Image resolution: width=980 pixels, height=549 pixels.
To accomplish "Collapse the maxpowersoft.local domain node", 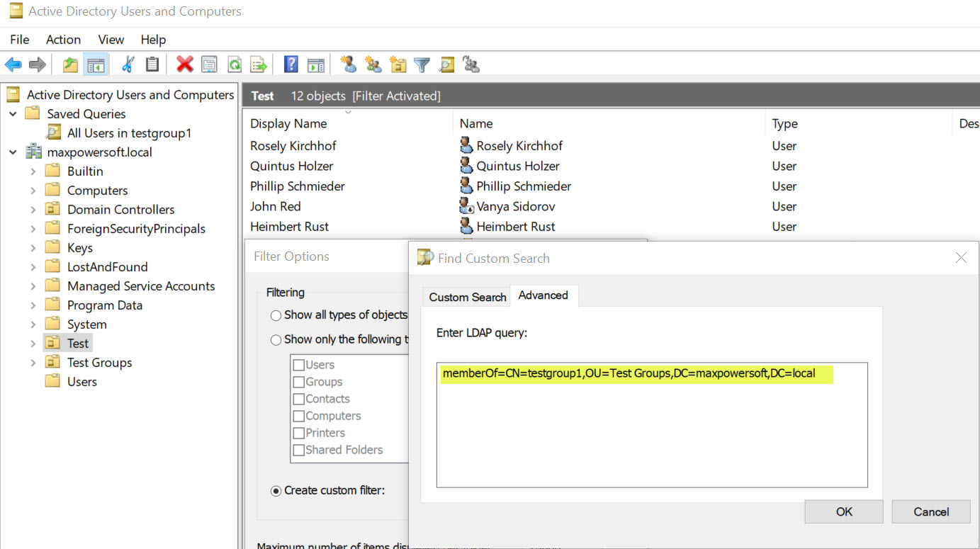I will click(13, 152).
